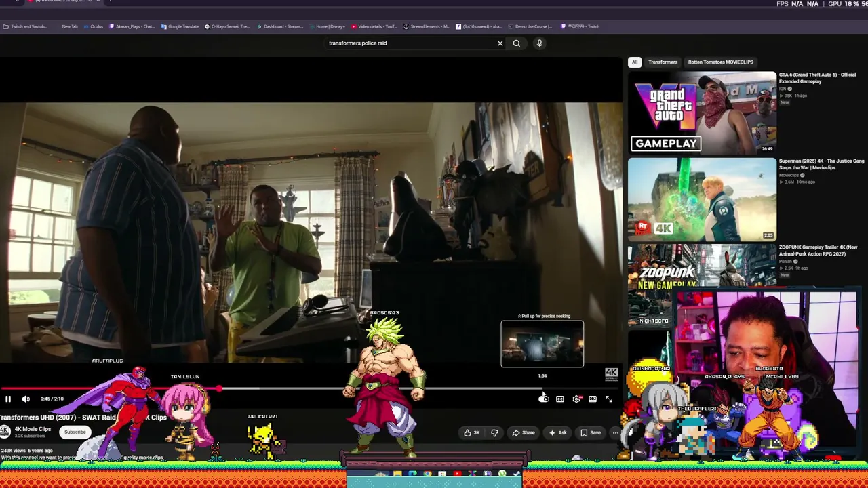Open the ZOOPUNK Gameplay Trailer 4K title
This screenshot has height=488, width=868.
[x=818, y=250]
